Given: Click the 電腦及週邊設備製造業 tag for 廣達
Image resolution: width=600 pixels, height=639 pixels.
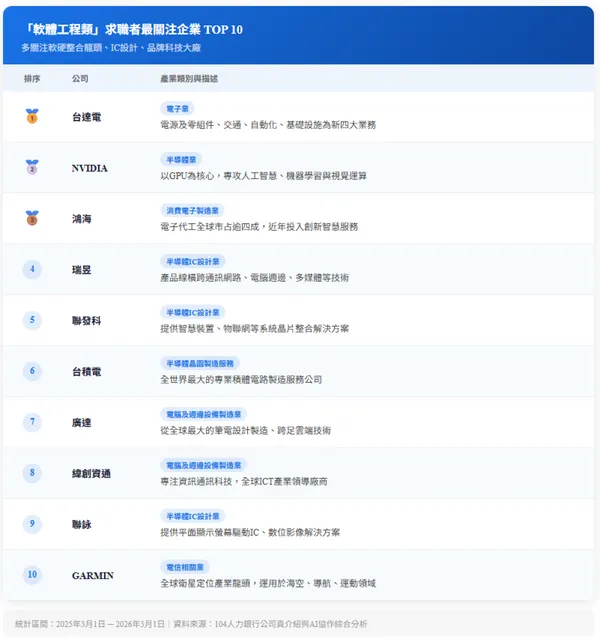Looking at the screenshot, I should [x=204, y=414].
